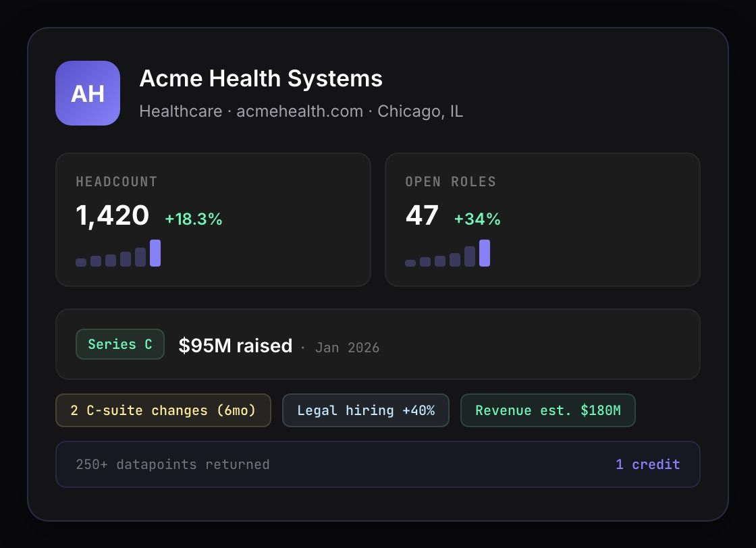This screenshot has height=548, width=756.
Task: Select the $95M raised amount
Action: (x=236, y=346)
